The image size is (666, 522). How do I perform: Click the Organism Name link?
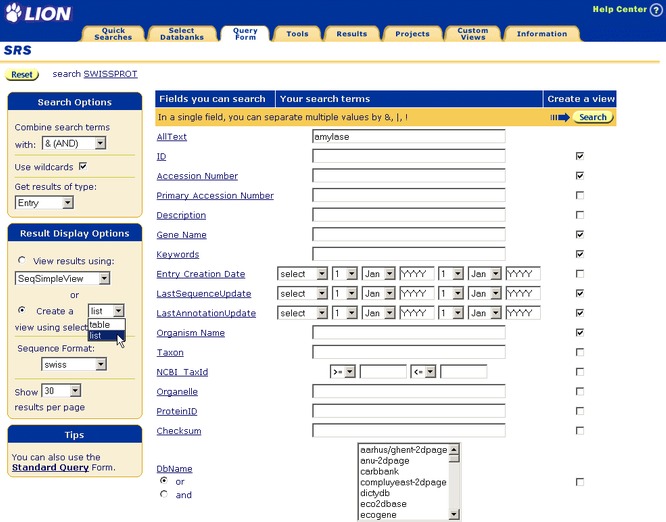click(x=190, y=333)
